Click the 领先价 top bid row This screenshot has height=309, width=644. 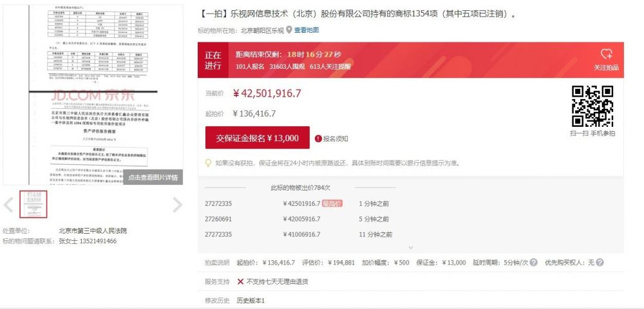click(322, 203)
